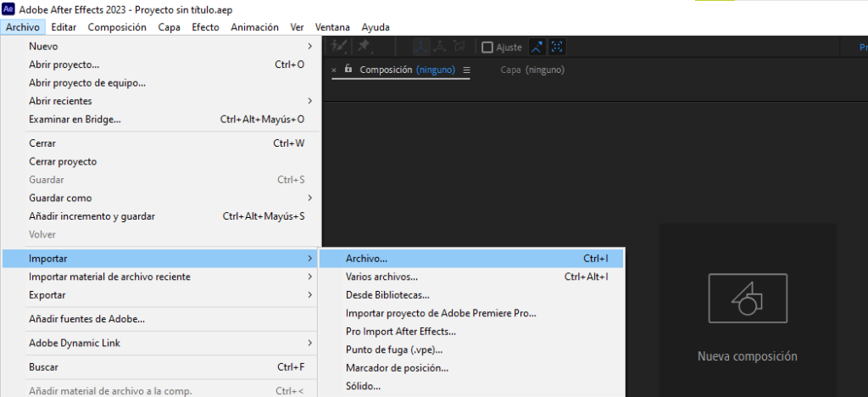Choose Buscar in the Archivo menu
Image resolution: width=868 pixels, height=397 pixels.
tap(161, 367)
